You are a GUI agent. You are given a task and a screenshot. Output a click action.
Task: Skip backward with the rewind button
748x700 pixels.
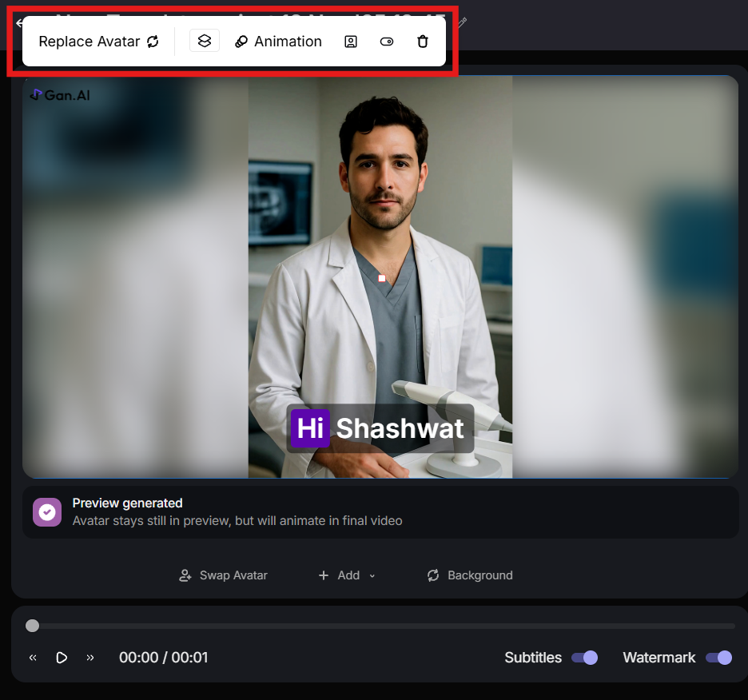coord(33,658)
